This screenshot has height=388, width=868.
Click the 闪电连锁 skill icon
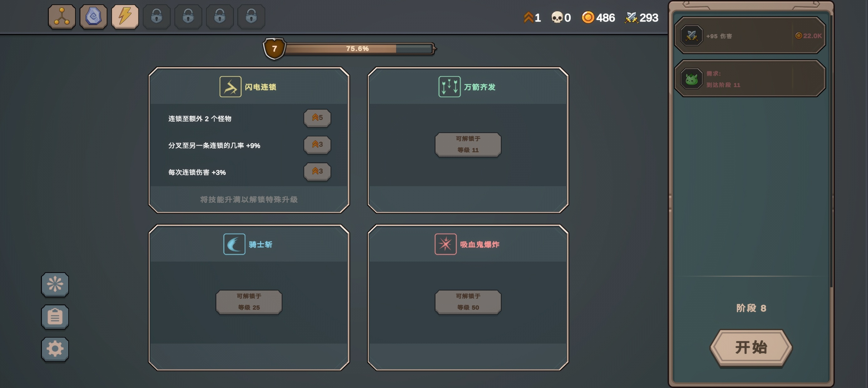230,87
